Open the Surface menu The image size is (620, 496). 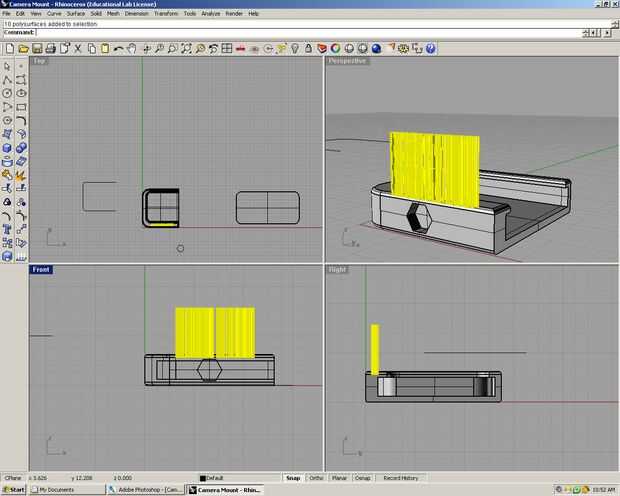tap(76, 14)
